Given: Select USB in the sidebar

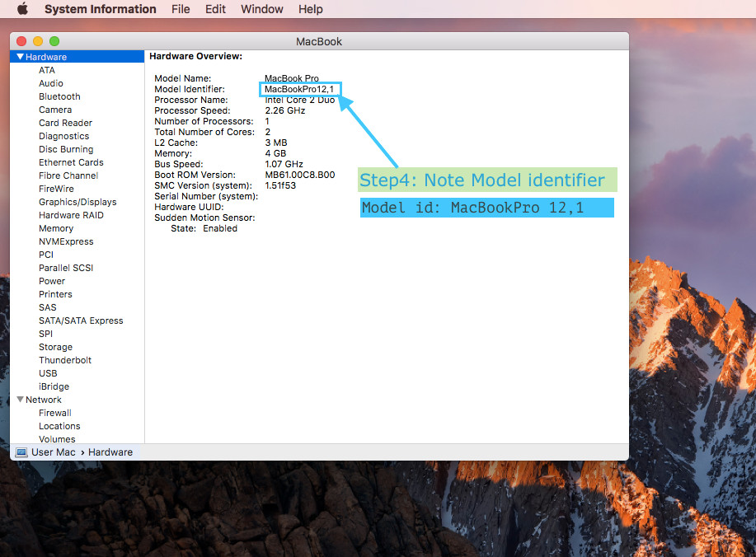Looking at the screenshot, I should pyautogui.click(x=48, y=373).
